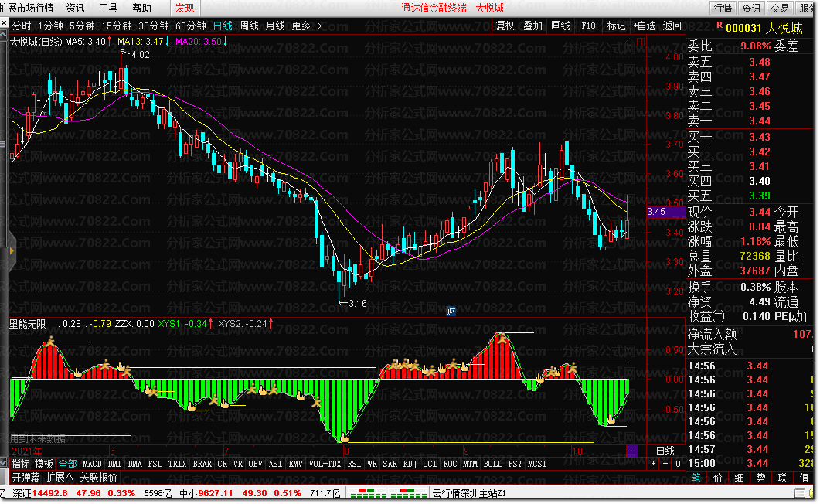Viewport: 820px width, 504px height.
Task: Select the MACD indicator tab
Action: point(92,464)
